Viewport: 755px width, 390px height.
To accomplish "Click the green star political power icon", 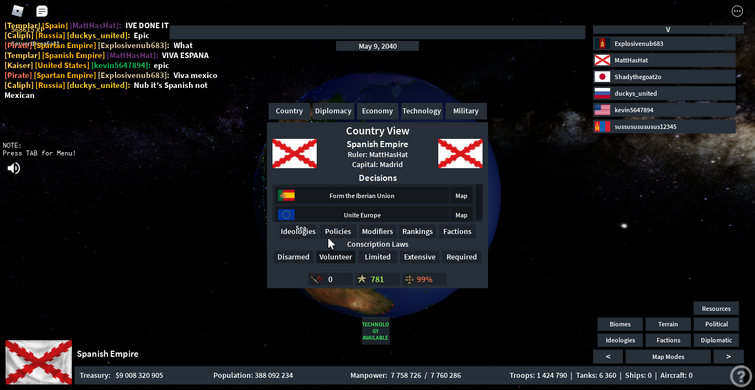I will [x=362, y=279].
